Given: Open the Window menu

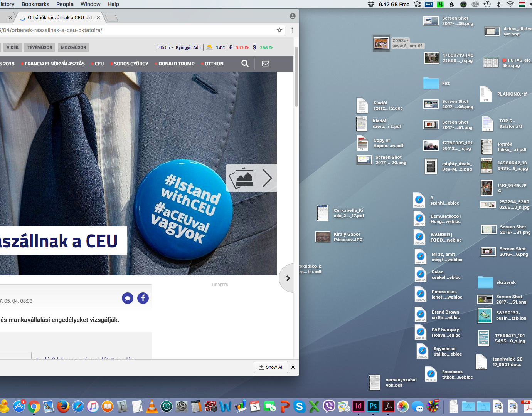Looking at the screenshot, I should coord(91,4).
